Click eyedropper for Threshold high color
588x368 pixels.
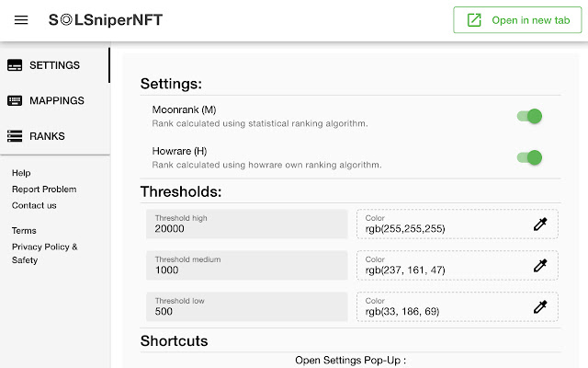tap(540, 224)
